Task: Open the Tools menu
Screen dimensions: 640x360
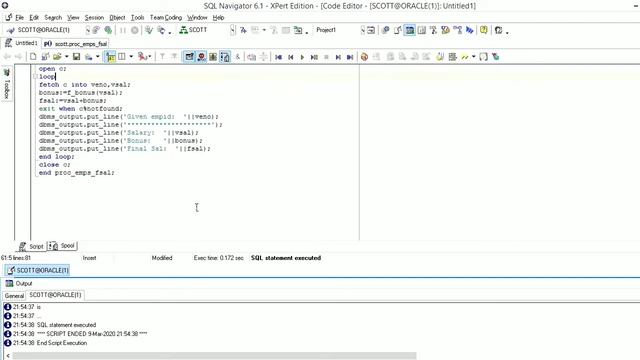Action: [x=138, y=18]
